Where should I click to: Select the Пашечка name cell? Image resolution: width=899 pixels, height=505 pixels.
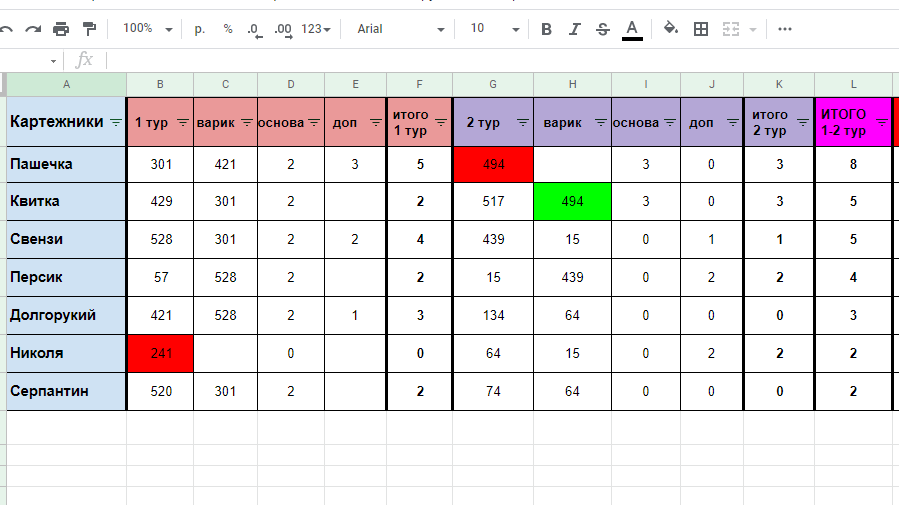[67, 165]
